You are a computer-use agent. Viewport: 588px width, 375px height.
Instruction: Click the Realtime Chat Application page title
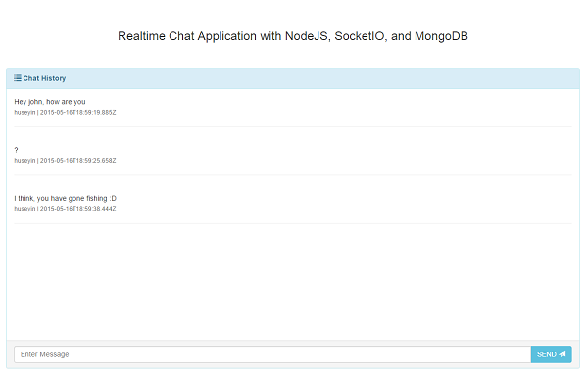(x=293, y=36)
